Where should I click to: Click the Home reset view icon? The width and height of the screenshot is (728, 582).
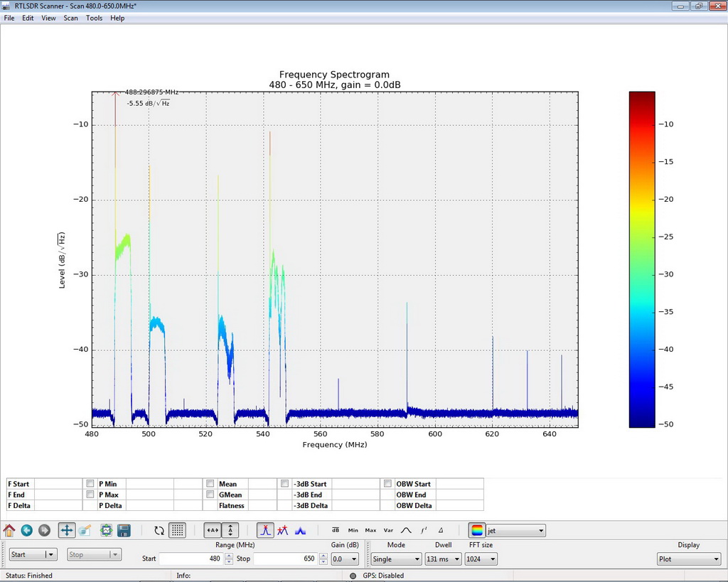[9, 530]
